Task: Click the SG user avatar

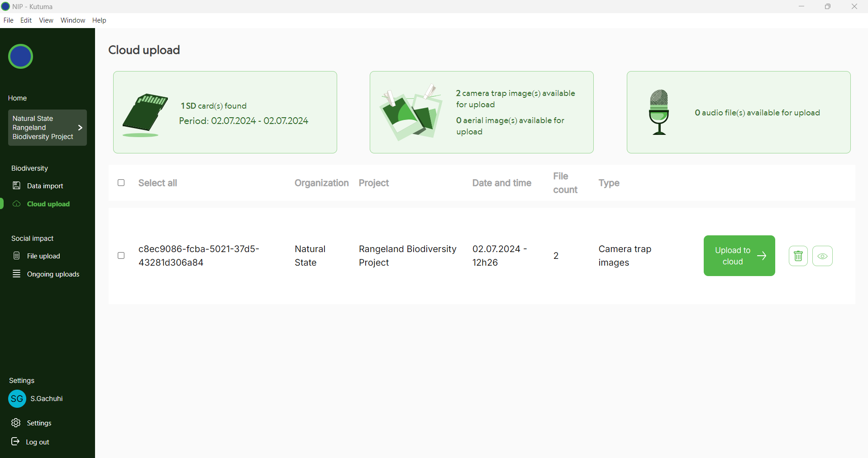Action: (x=17, y=399)
